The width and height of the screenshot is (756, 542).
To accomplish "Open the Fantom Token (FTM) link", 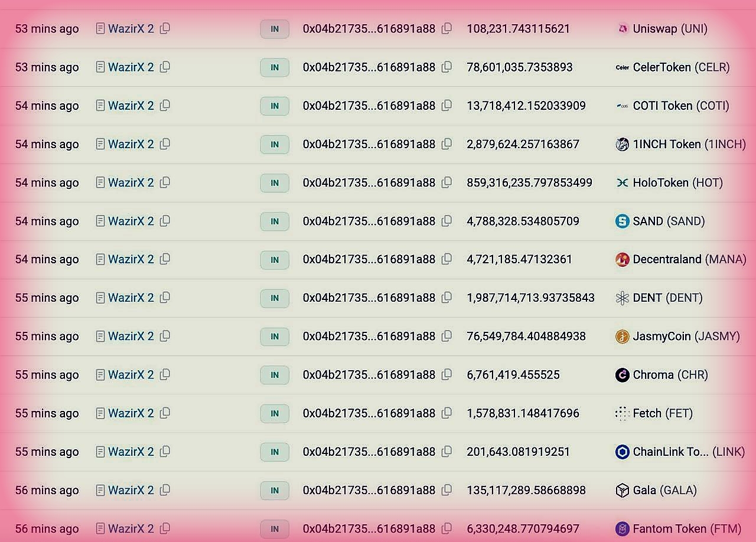I will click(x=686, y=529).
